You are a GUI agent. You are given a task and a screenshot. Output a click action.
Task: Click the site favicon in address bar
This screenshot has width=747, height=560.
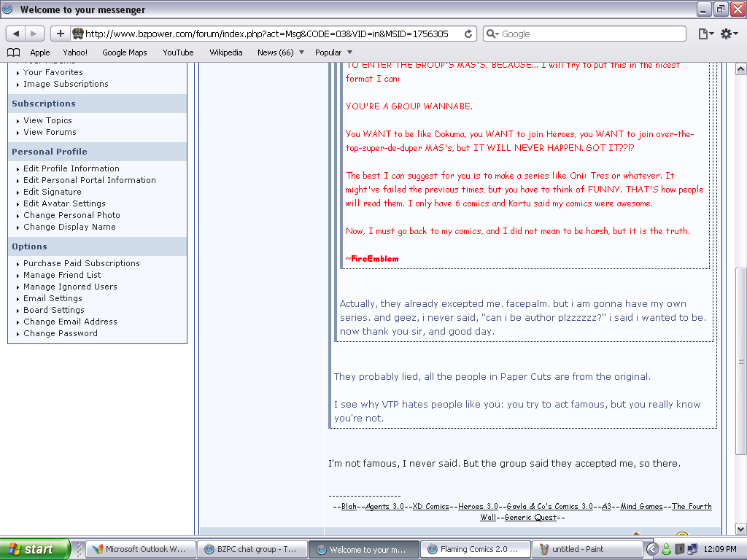(77, 34)
